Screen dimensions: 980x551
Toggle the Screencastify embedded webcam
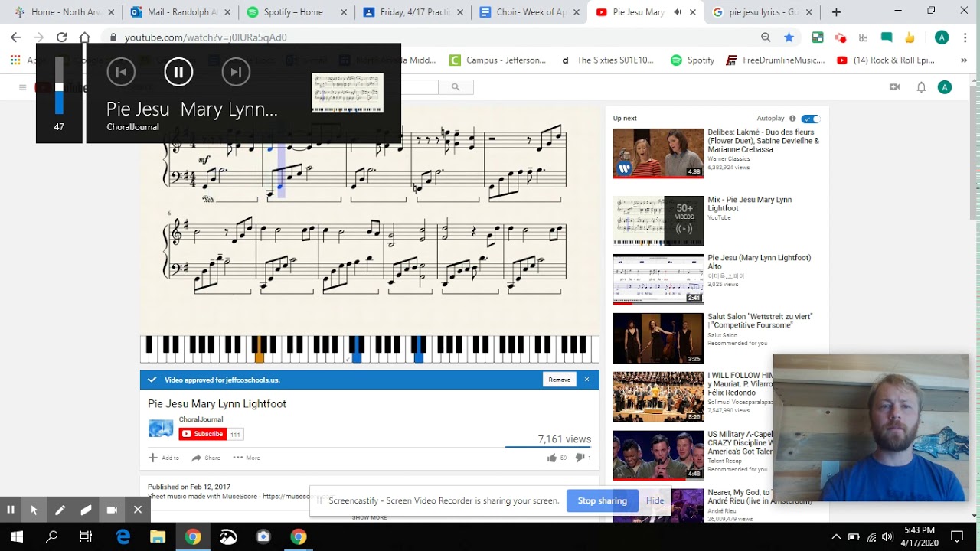point(112,509)
